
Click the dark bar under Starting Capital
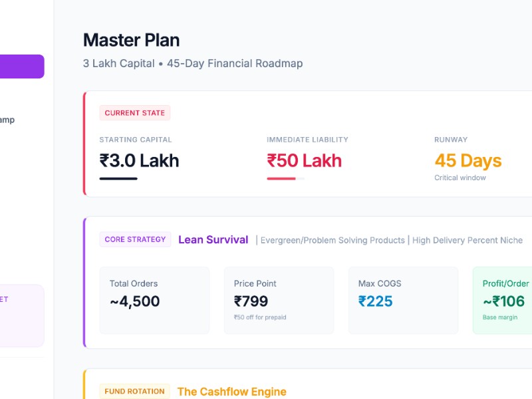(x=118, y=178)
